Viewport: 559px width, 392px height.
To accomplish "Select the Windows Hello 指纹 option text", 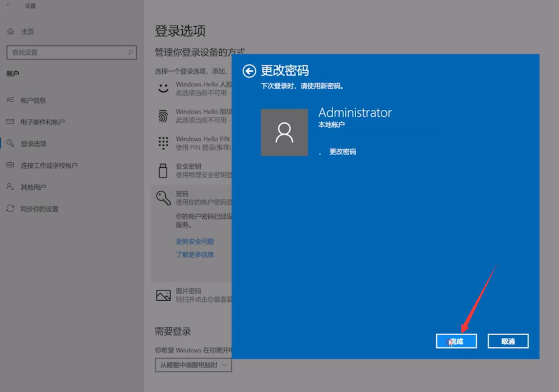I will point(204,111).
